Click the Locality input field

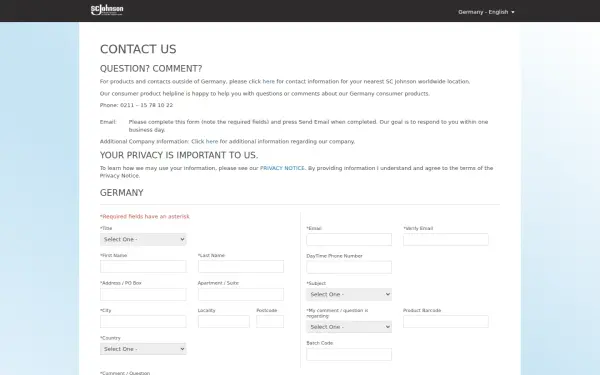223,321
